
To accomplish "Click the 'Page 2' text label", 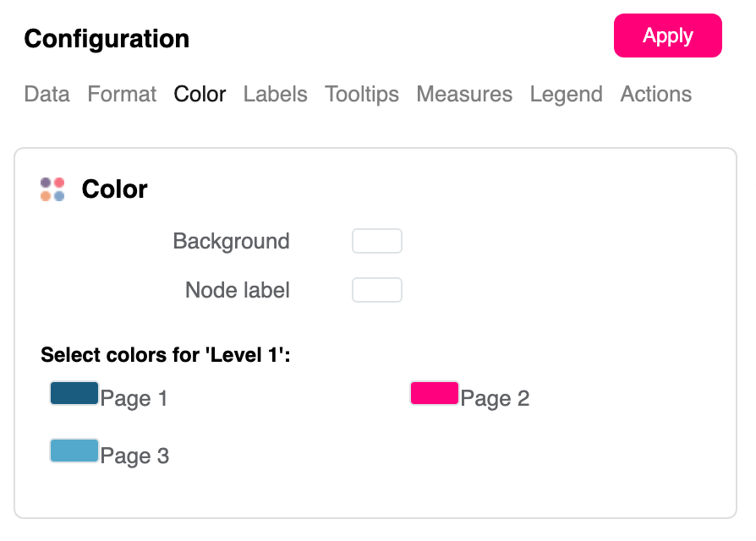I will point(495,398).
